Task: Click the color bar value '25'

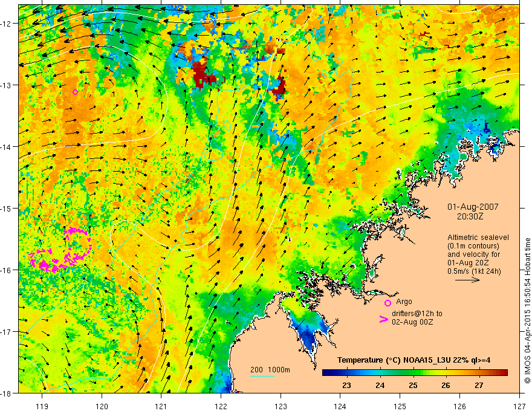Action: point(413,386)
